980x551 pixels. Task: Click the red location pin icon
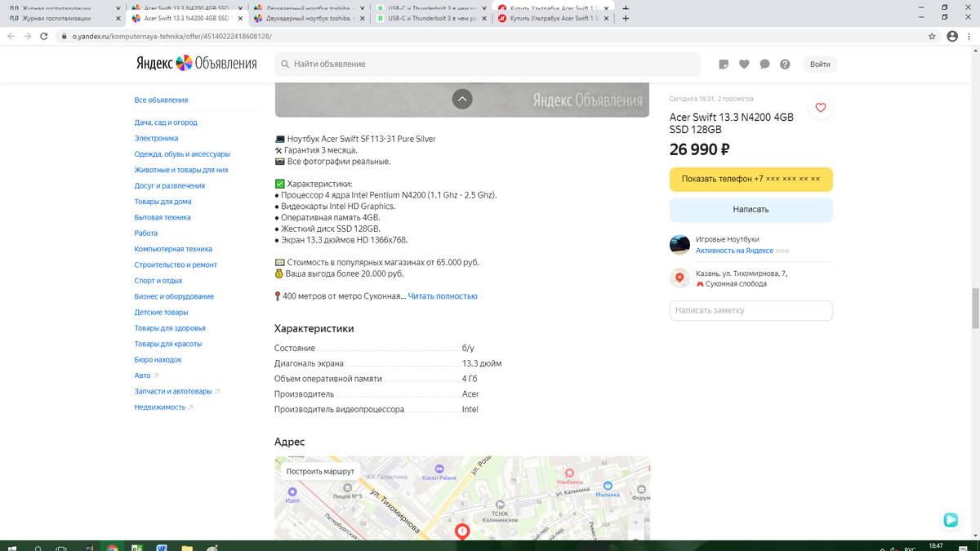[x=679, y=278]
